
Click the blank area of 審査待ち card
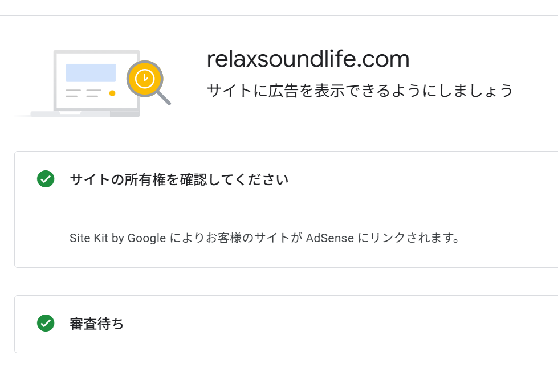tap(341, 324)
